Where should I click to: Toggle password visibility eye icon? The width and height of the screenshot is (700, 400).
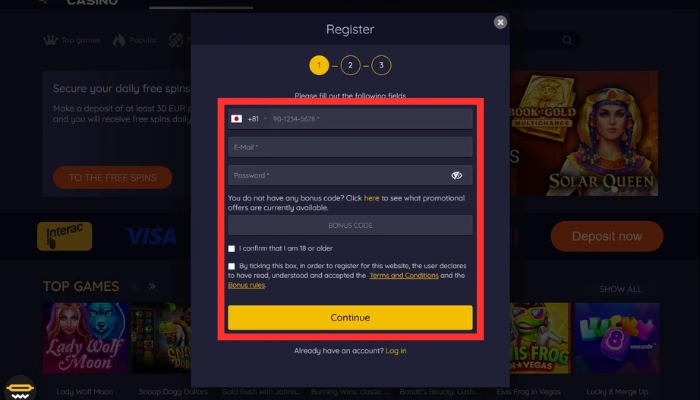(x=456, y=175)
